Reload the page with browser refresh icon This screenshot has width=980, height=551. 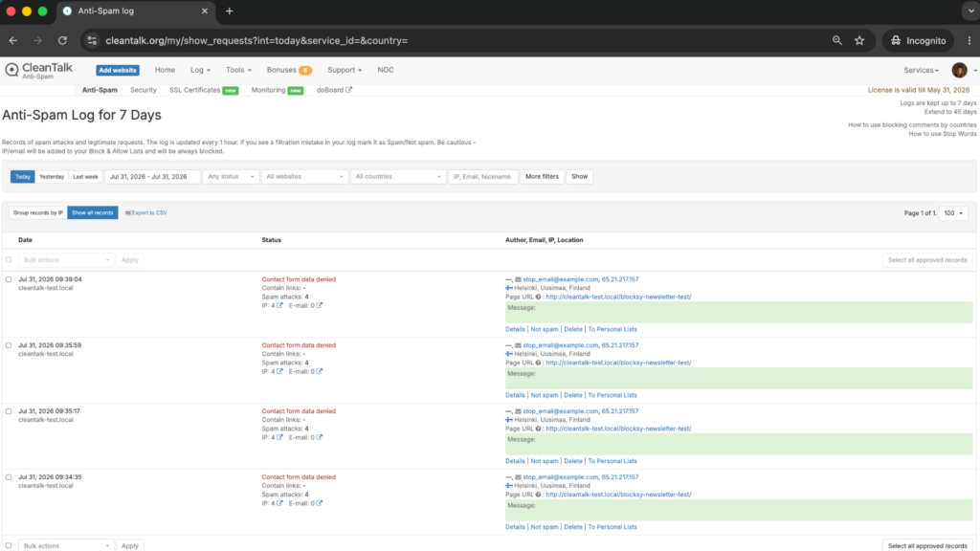pos(62,40)
